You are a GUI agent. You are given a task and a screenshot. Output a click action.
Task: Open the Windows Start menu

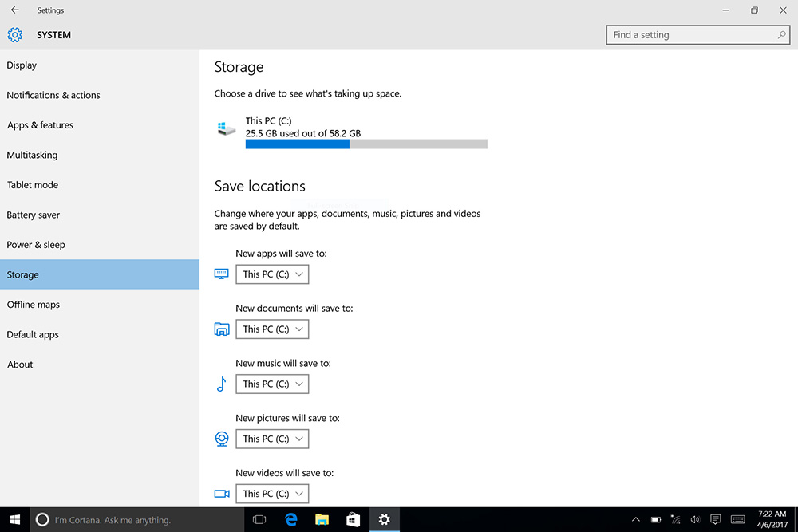point(14,519)
